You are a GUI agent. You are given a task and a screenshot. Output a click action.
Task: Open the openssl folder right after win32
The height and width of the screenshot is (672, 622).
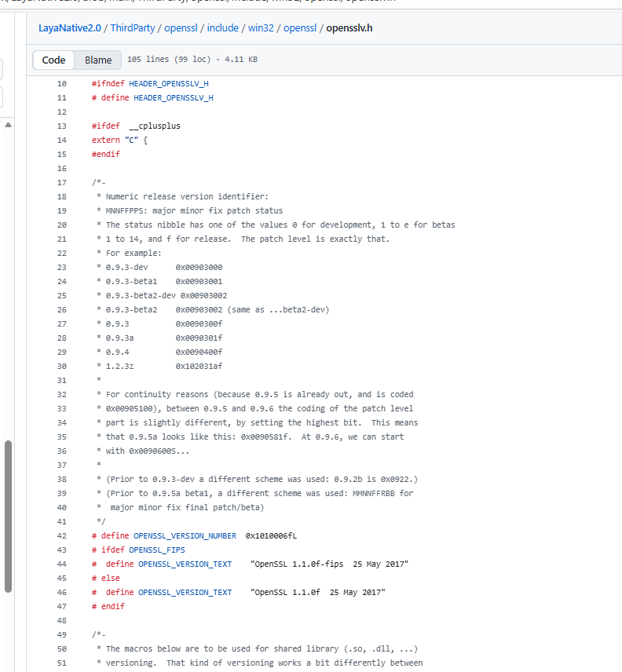299,28
